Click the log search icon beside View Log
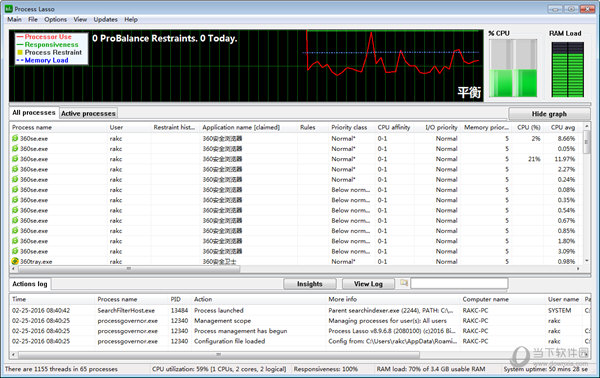 (404, 283)
